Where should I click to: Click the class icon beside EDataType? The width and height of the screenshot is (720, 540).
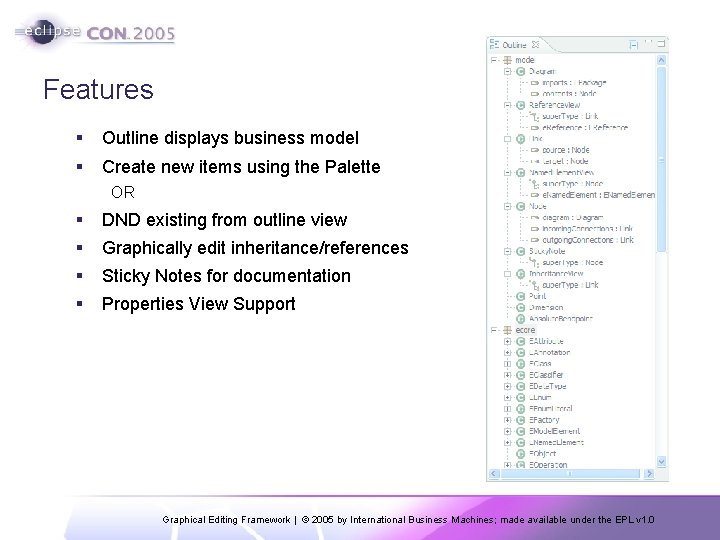pyautogui.click(x=520, y=386)
